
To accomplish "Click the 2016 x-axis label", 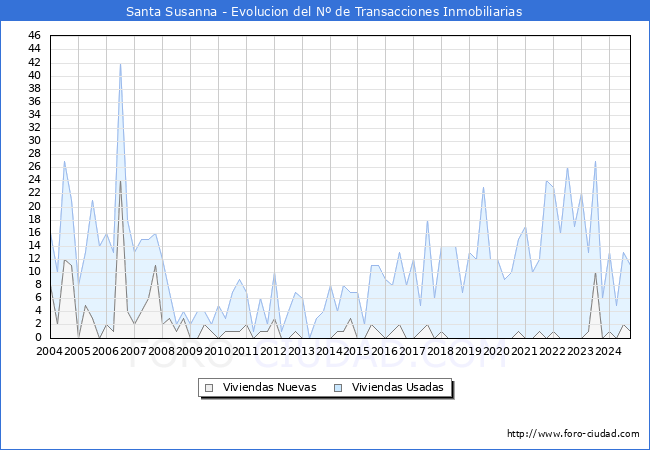I will pos(385,351).
